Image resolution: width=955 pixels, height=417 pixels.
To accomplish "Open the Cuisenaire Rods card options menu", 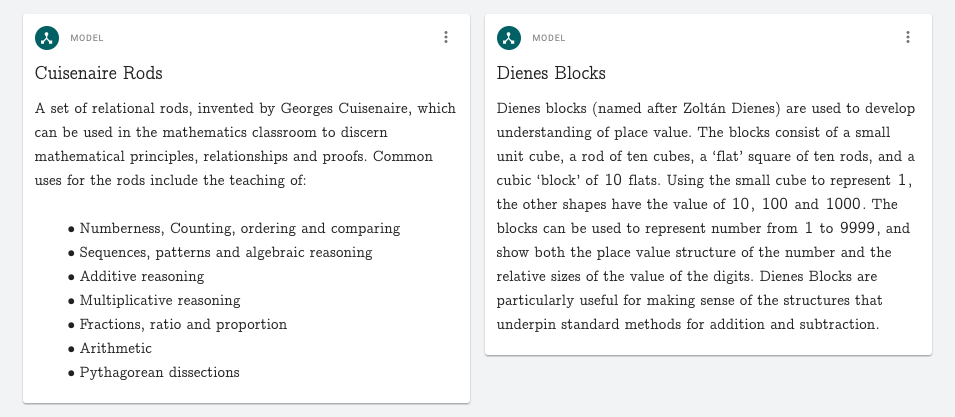I will pyautogui.click(x=446, y=38).
